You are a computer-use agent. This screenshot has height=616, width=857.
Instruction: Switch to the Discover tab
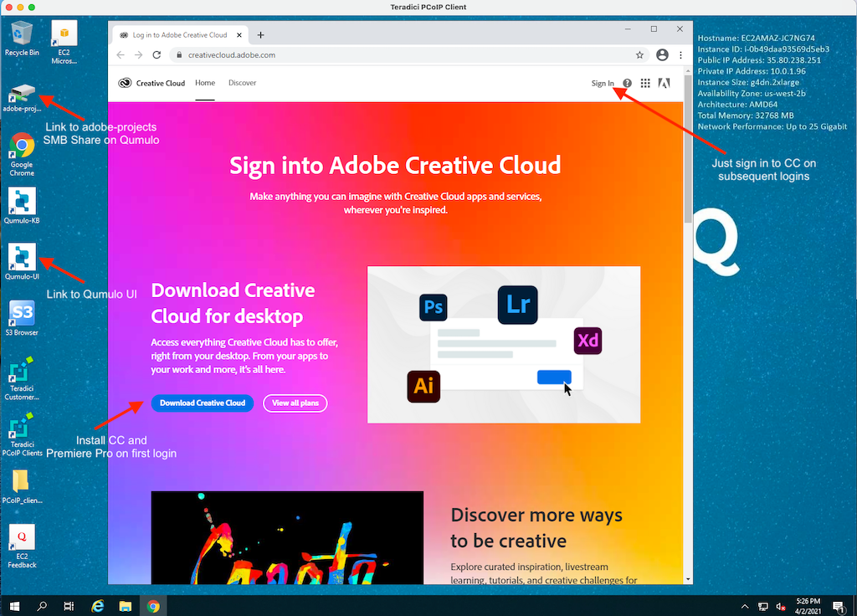[242, 83]
